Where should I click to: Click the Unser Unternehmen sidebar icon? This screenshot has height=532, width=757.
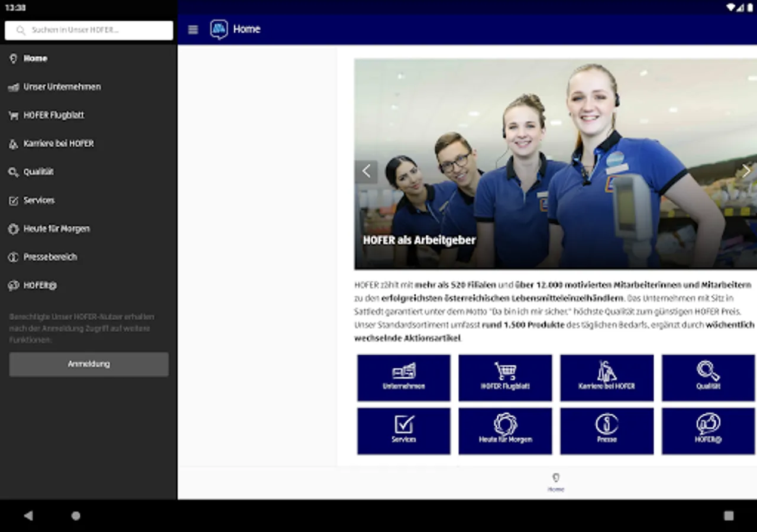[13, 87]
